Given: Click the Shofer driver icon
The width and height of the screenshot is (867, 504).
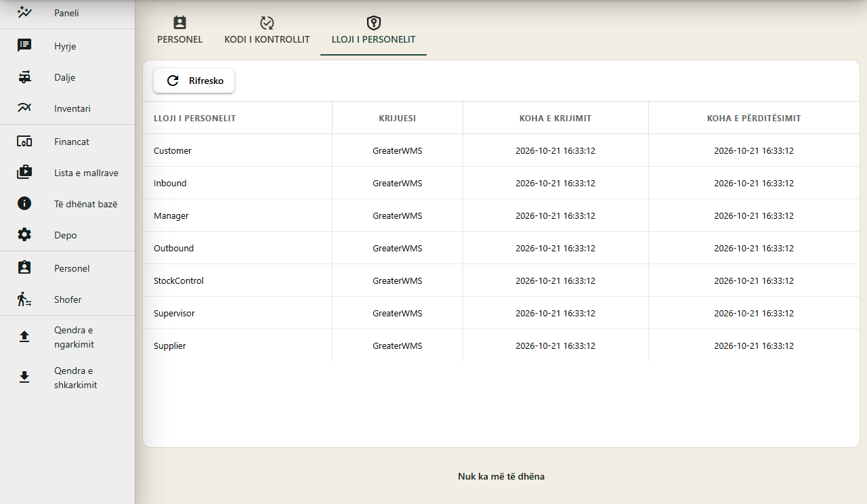Looking at the screenshot, I should [x=24, y=299].
